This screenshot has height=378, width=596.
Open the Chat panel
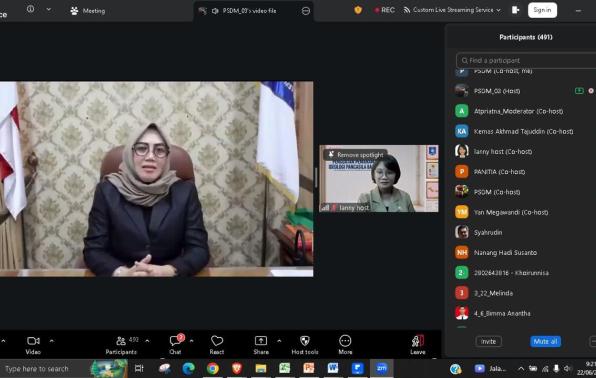pos(175,345)
